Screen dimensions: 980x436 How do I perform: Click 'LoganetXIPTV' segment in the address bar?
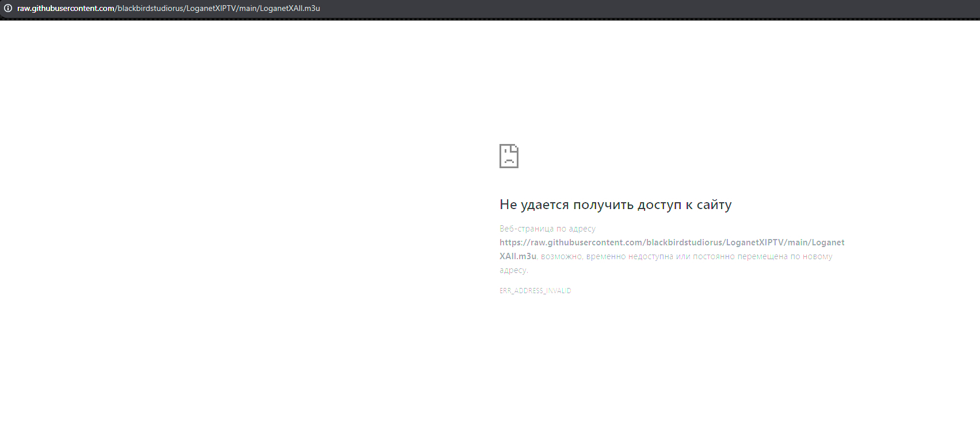tap(211, 8)
